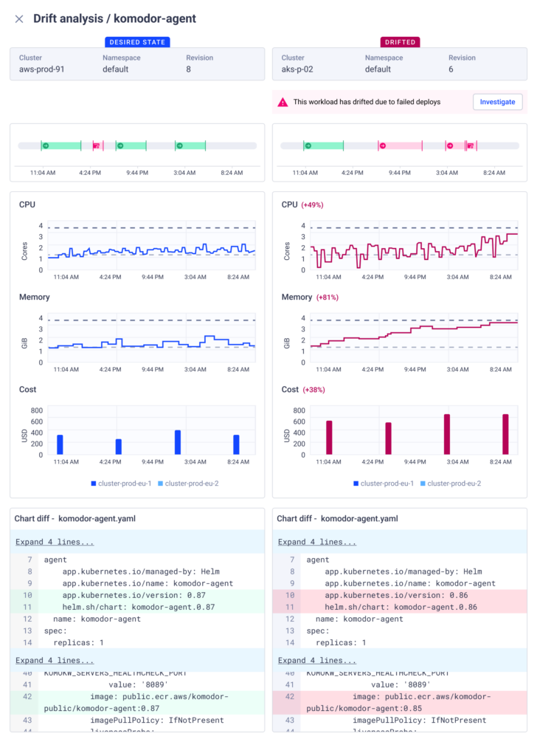Click green marker near 3:04 AM on aws-prod-91 timeline
The image size is (537, 756).
point(180,145)
